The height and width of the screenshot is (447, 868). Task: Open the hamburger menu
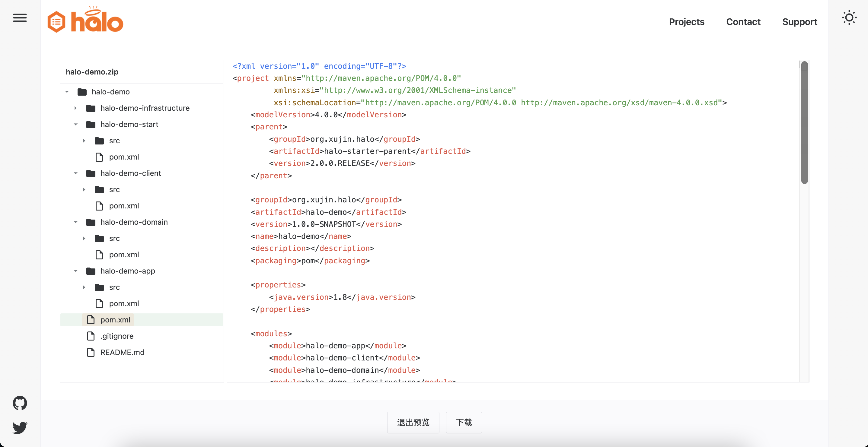(20, 18)
